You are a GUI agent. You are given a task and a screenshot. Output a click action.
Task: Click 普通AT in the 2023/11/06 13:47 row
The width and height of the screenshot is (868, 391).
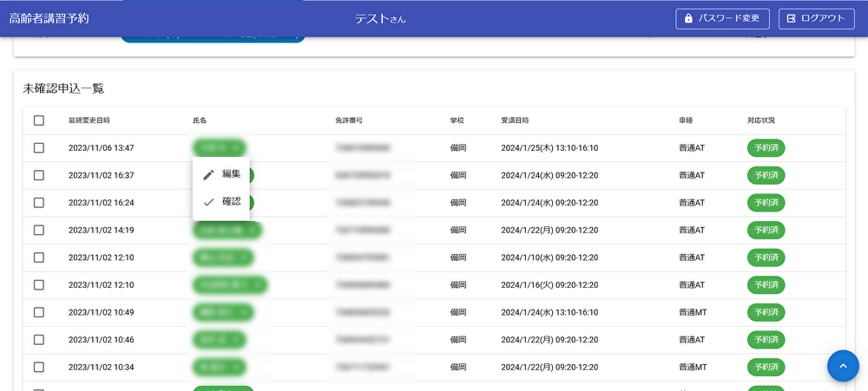[x=692, y=148]
